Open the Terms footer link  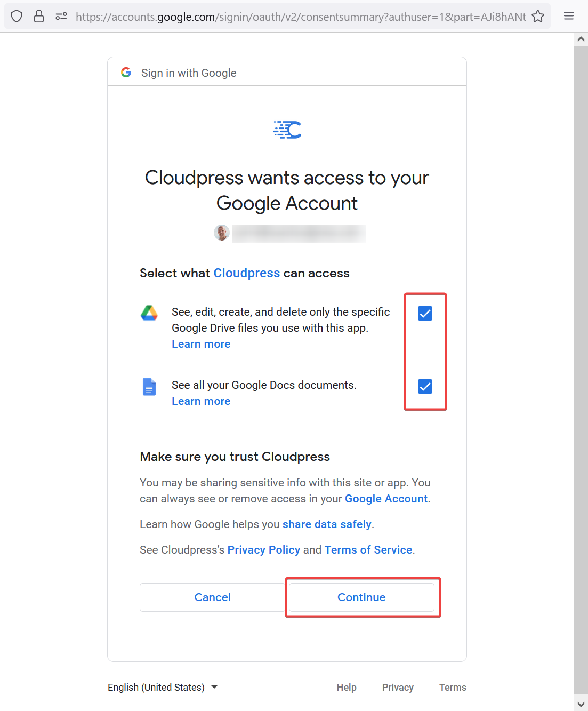tap(453, 688)
